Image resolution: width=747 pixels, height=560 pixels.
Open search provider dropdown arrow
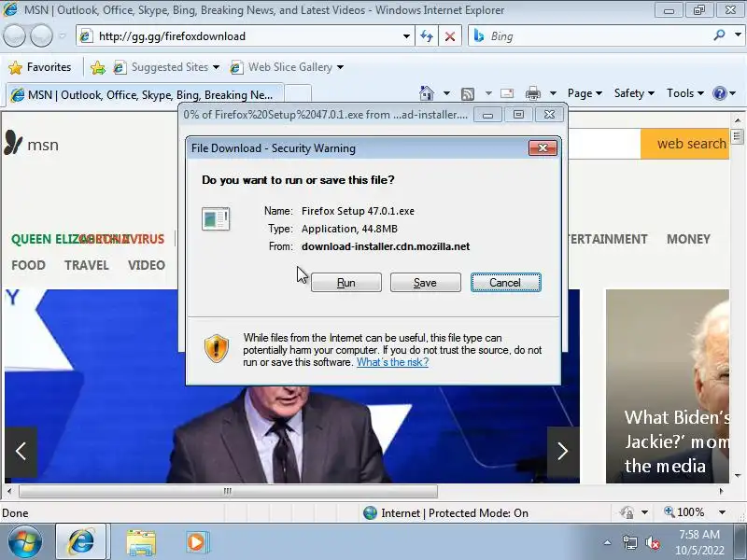[x=738, y=35]
